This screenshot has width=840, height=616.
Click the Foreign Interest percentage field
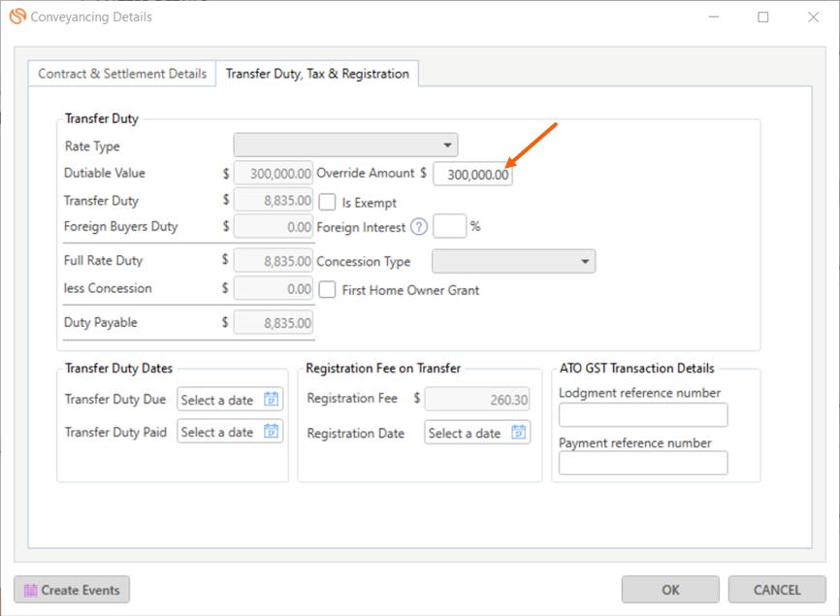click(449, 226)
